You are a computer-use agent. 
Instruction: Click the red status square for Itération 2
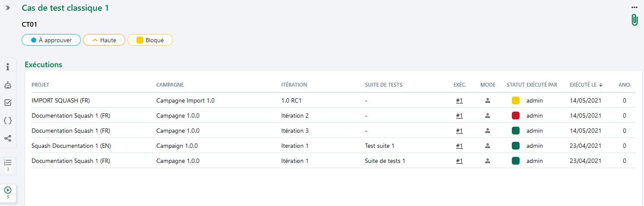[x=515, y=115]
